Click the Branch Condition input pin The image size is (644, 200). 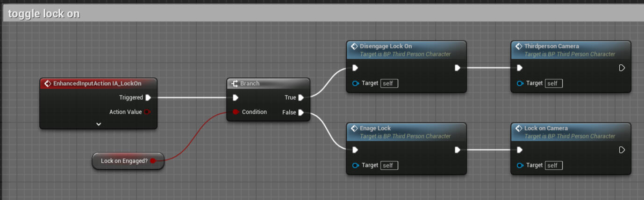(236, 112)
